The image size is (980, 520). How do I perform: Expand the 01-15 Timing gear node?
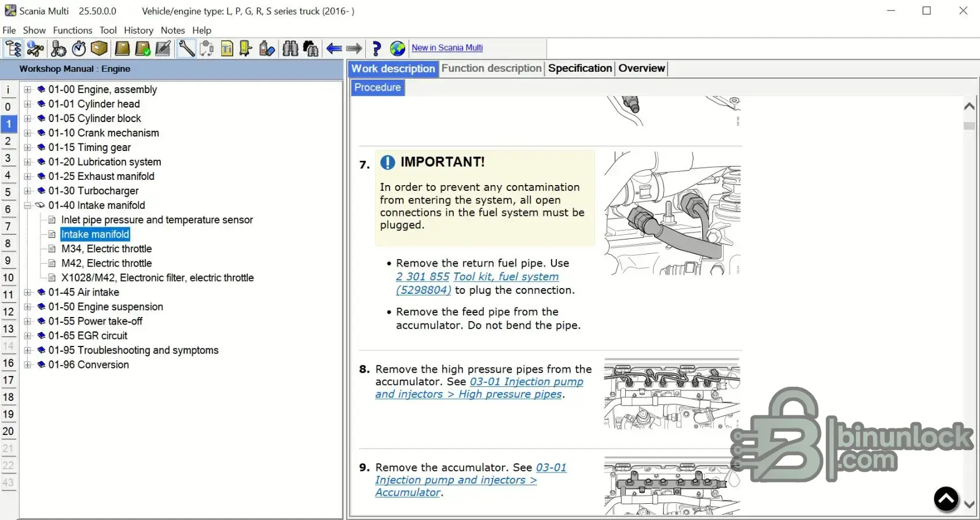(27, 147)
